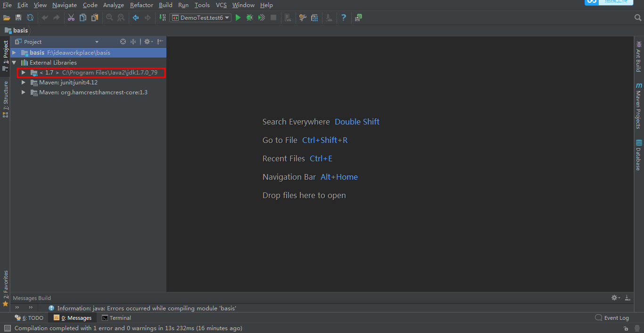Screen dimensions: 644x333
Task: Toggle the 1: Project side tab
Action: tap(5, 56)
